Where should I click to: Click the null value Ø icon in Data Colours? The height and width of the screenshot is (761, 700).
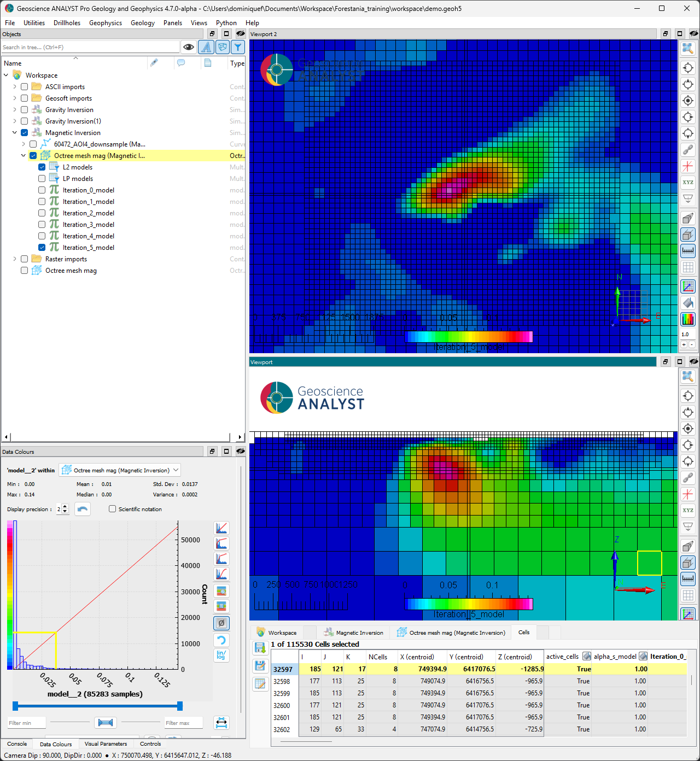click(x=221, y=623)
